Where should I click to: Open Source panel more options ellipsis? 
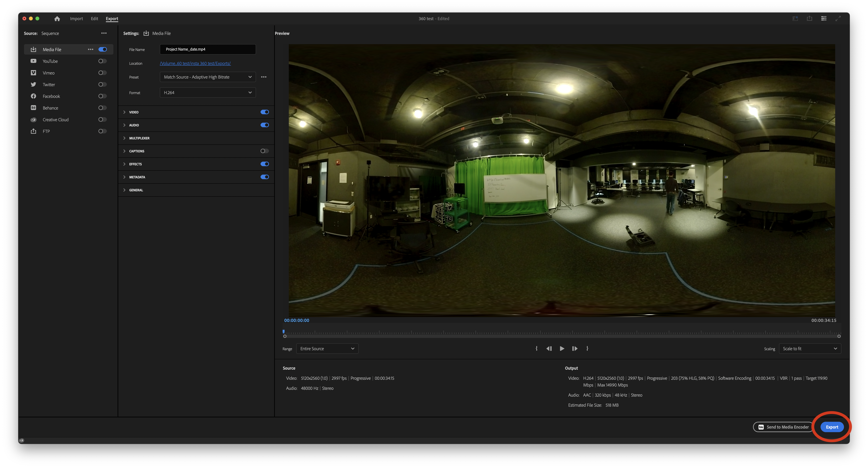click(x=104, y=33)
